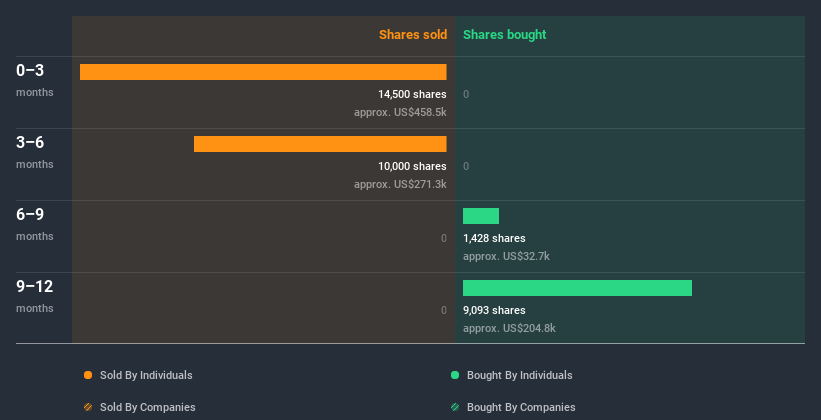Click the 'Shares sold' column header
This screenshot has height=420, width=821.
coord(413,35)
